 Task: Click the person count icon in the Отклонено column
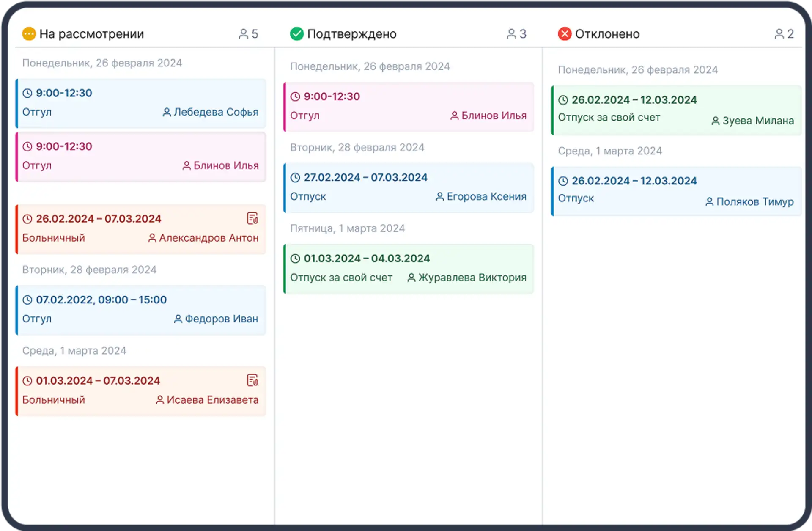pos(779,34)
